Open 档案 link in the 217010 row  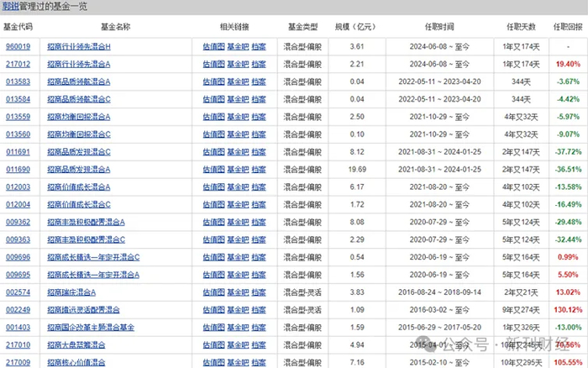pyautogui.click(x=259, y=344)
